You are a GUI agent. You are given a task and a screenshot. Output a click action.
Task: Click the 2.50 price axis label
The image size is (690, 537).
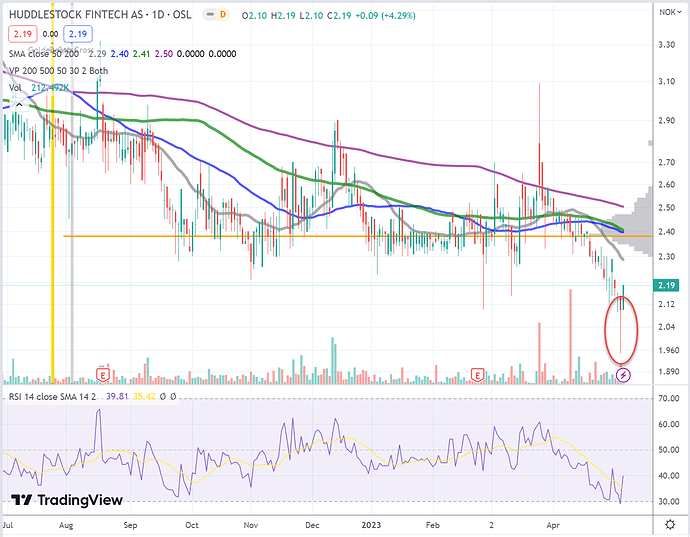667,208
